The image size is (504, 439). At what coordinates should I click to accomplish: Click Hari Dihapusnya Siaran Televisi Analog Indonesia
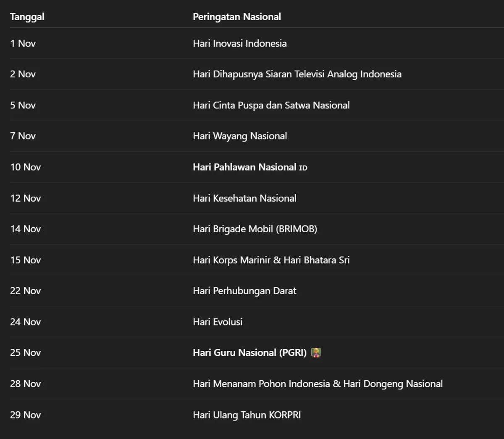click(297, 74)
